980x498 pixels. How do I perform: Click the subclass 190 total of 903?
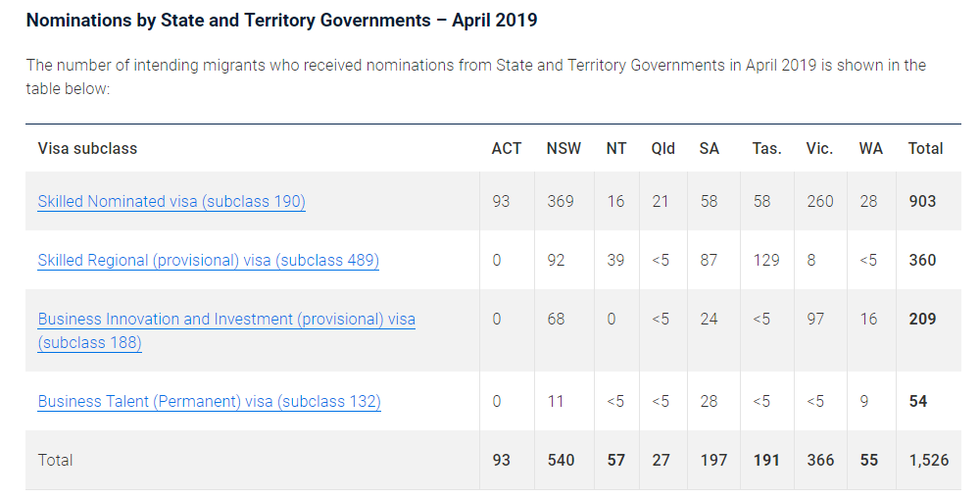click(922, 201)
